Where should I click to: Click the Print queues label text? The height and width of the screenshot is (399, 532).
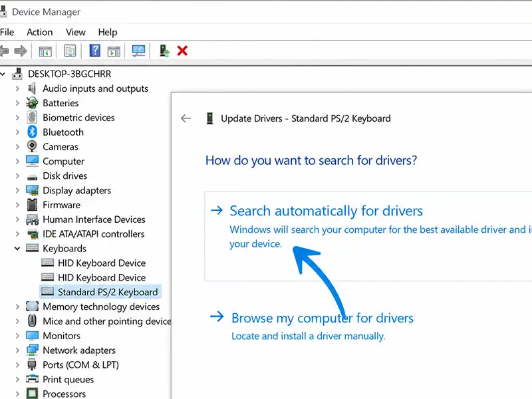[x=68, y=379]
